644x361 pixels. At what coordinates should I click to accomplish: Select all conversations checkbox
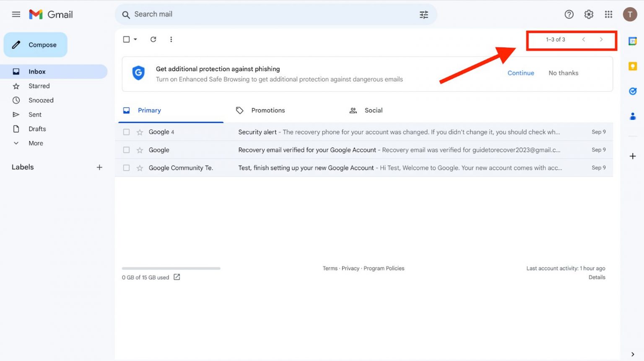coord(126,39)
